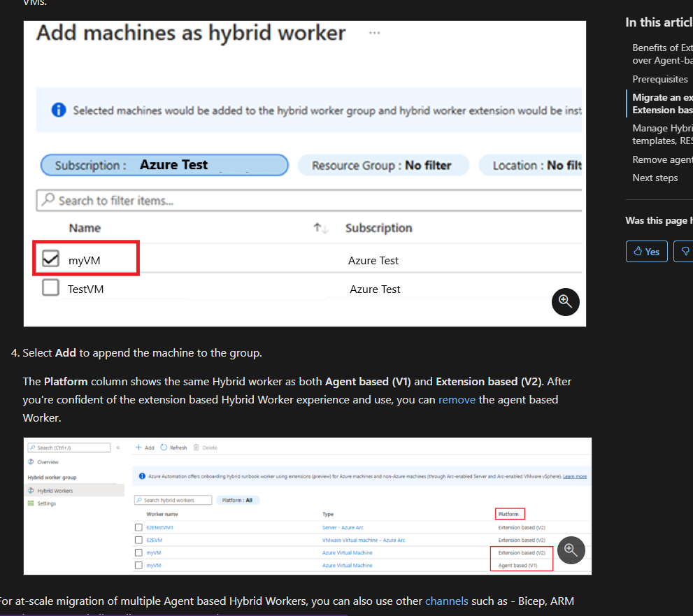This screenshot has height=616, width=693.
Task: Click the thumbs-up icon in the Yes button
Action: click(x=638, y=251)
